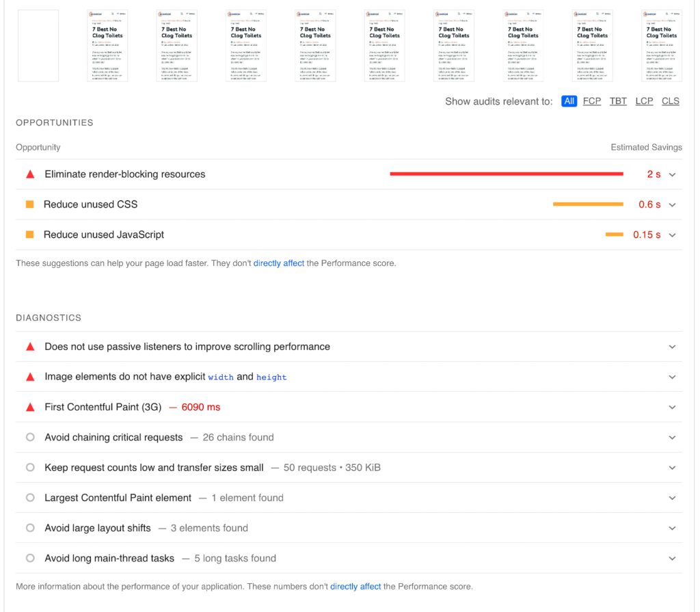The height and width of the screenshot is (612, 700).
Task: Open 'directly affect' link under Opportunities
Action: 279,263
